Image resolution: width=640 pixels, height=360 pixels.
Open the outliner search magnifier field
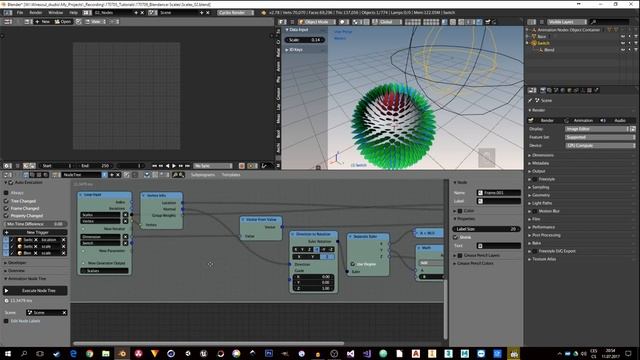point(610,22)
